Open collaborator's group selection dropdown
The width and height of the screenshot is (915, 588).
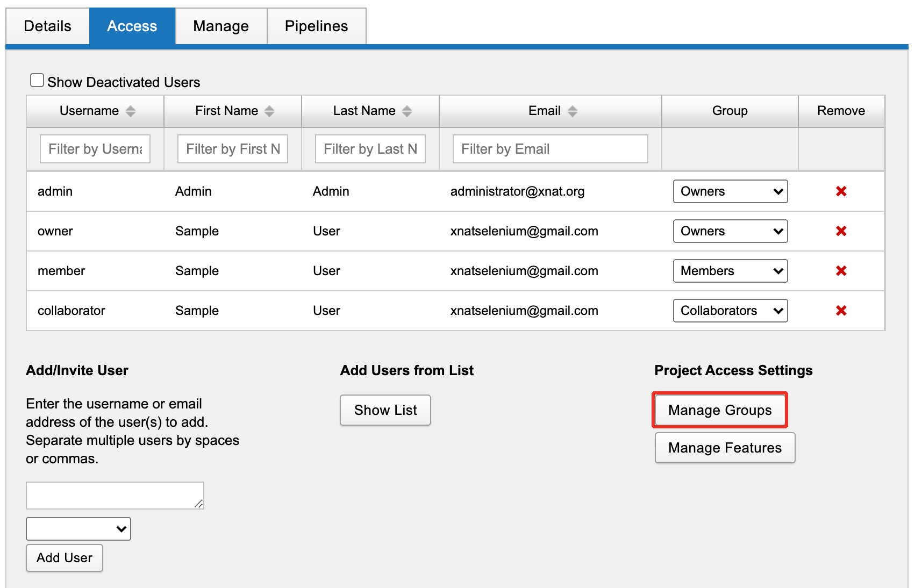tap(730, 311)
